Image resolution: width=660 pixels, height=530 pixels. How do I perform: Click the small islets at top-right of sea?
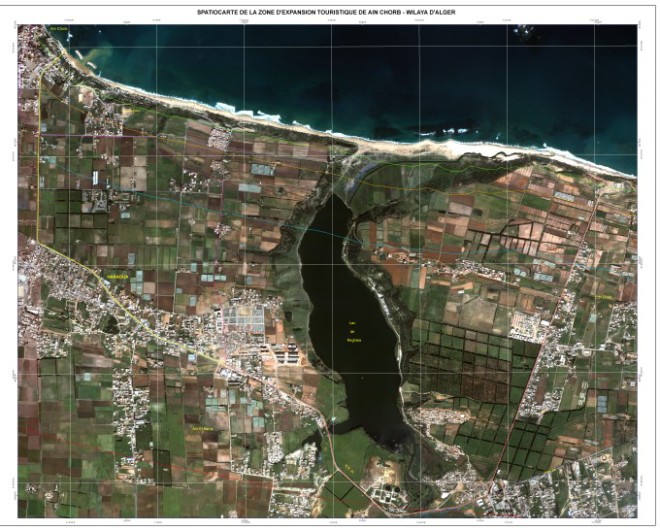click(x=520, y=31)
